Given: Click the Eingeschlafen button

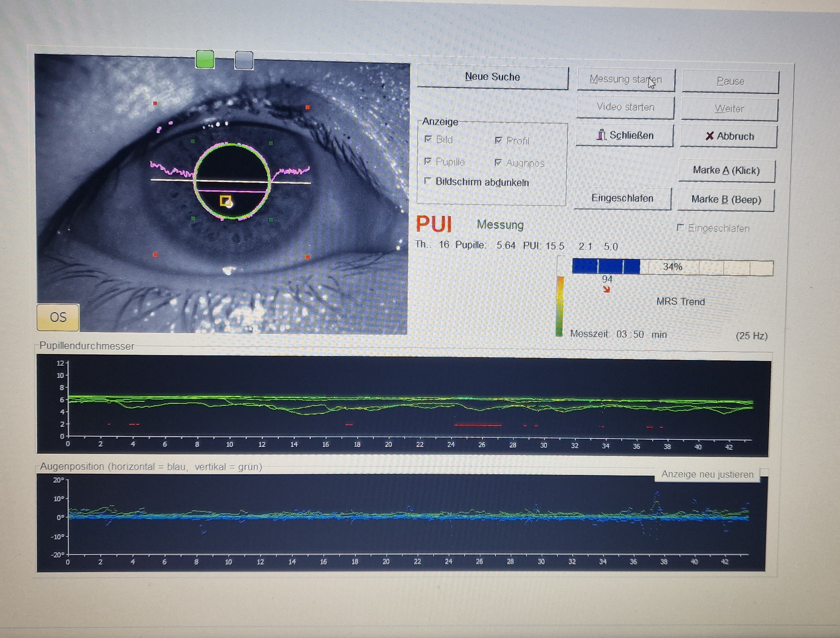Looking at the screenshot, I should click(622, 198).
